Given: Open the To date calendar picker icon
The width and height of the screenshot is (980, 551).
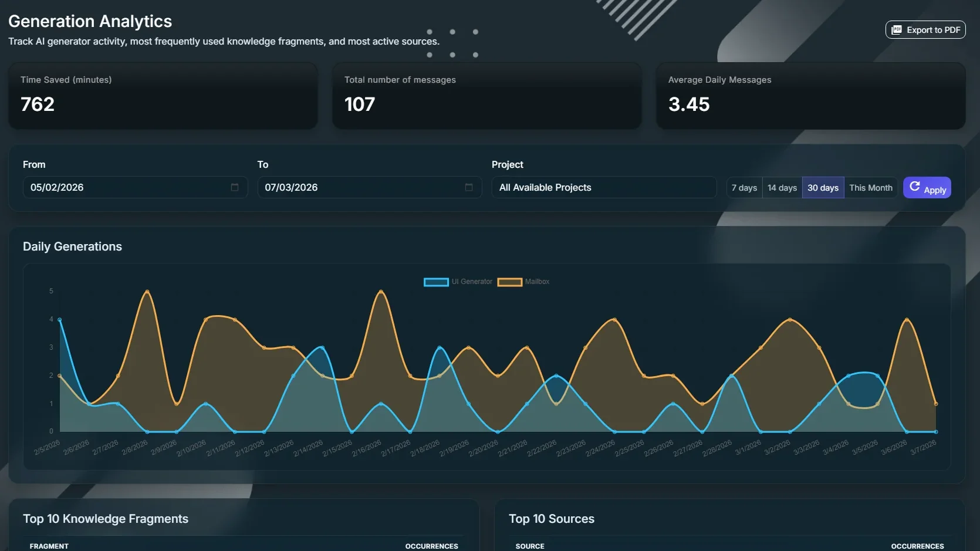Looking at the screenshot, I should 469,187.
